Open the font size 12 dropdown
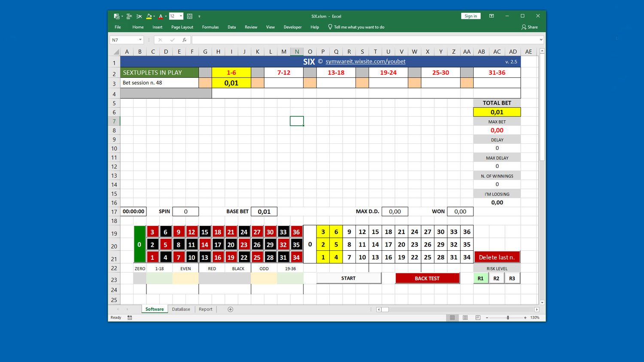Screen dimensions: 644x362 click(181, 16)
